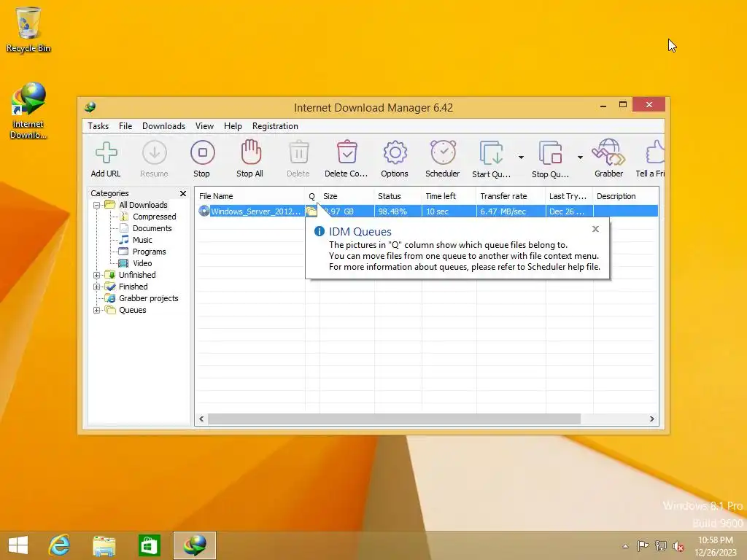Open the Internet Download Manager desktop shortcut

[28, 111]
